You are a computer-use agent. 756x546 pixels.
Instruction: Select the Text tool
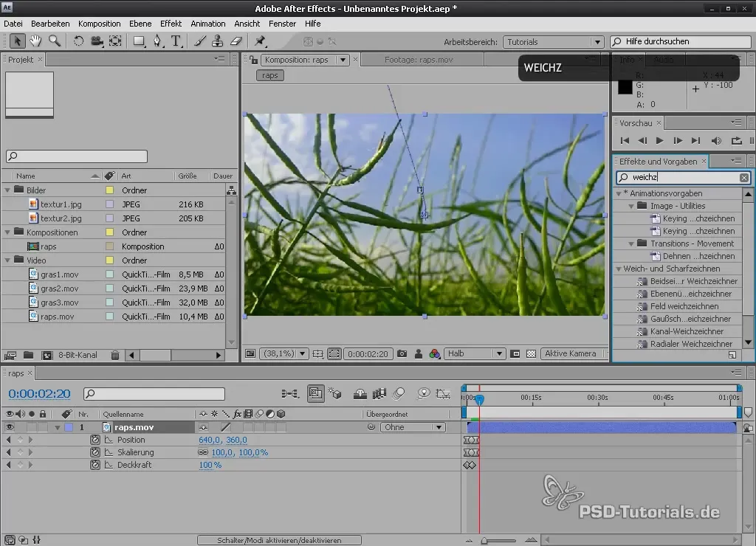click(176, 41)
